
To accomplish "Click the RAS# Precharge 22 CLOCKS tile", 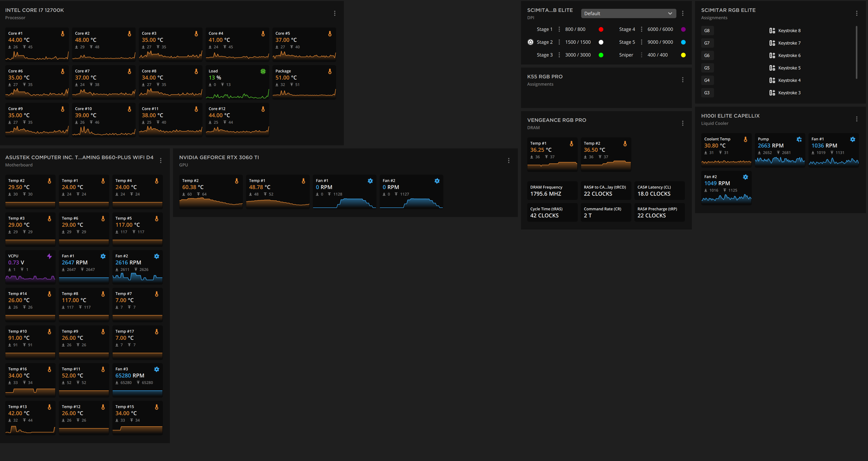I will tap(660, 212).
